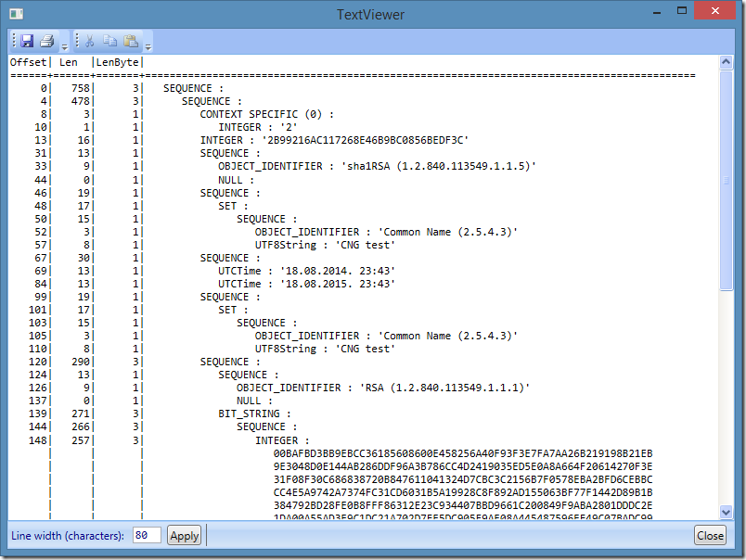746x560 pixels.
Task: Click the 'CONTEXT SPECIFIC (0) :' line
Action: click(x=266, y=114)
